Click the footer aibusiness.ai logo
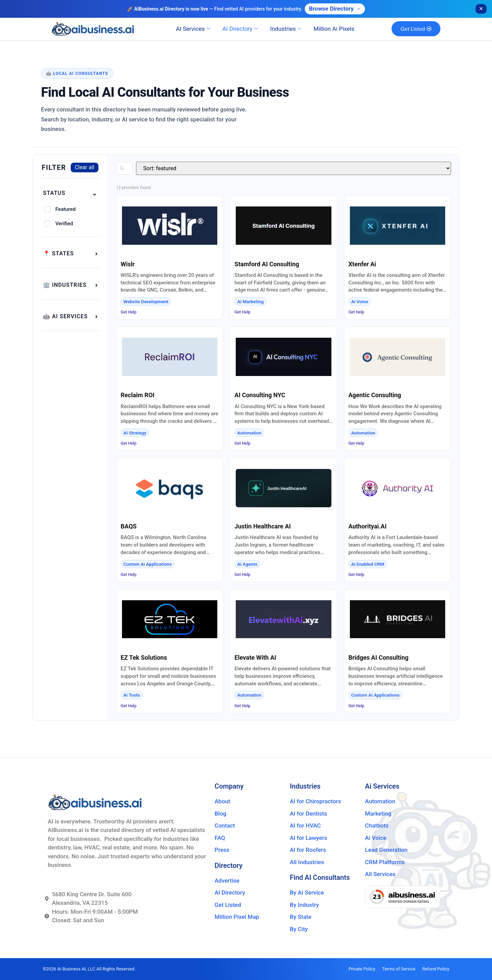Viewport: 492px width, 980px height. (95, 802)
